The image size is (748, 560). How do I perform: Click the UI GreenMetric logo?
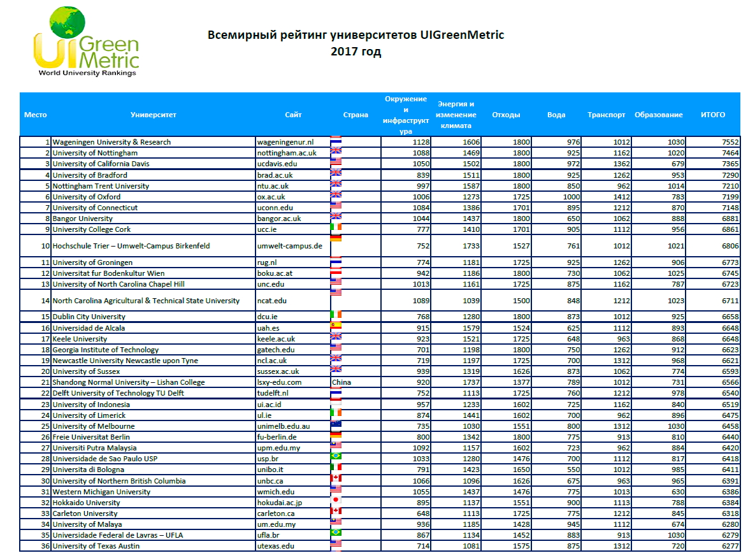[x=87, y=41]
